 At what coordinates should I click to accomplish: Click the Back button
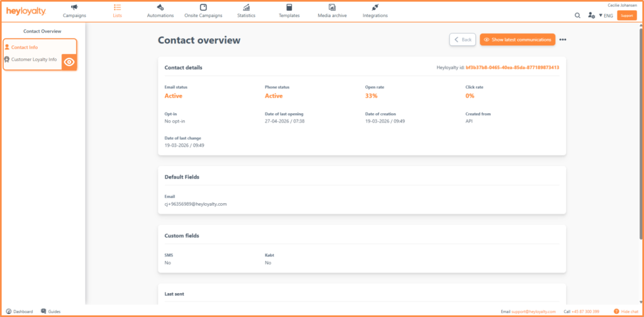pyautogui.click(x=462, y=40)
